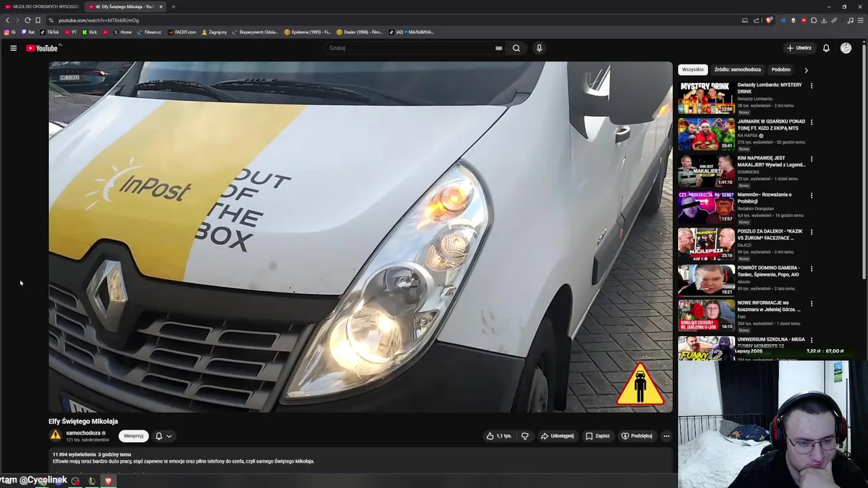Click the Zapisz save button
The image size is (868, 488).
coord(598,436)
